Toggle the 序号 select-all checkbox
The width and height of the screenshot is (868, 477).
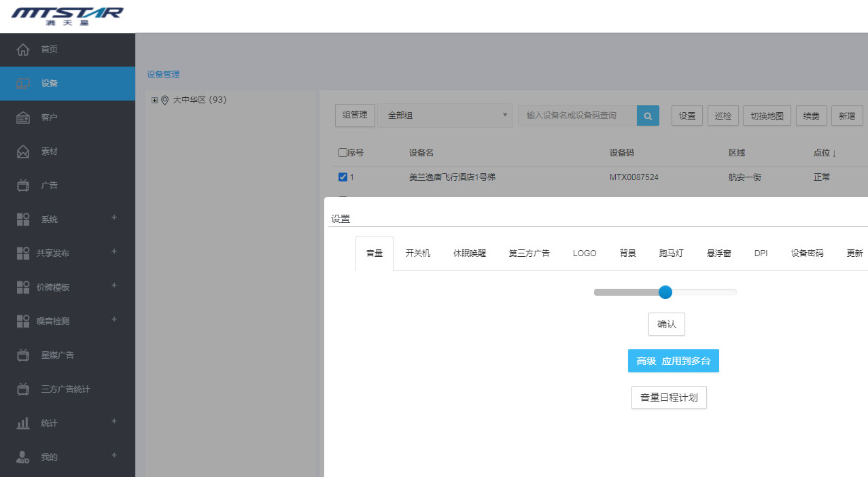(343, 152)
